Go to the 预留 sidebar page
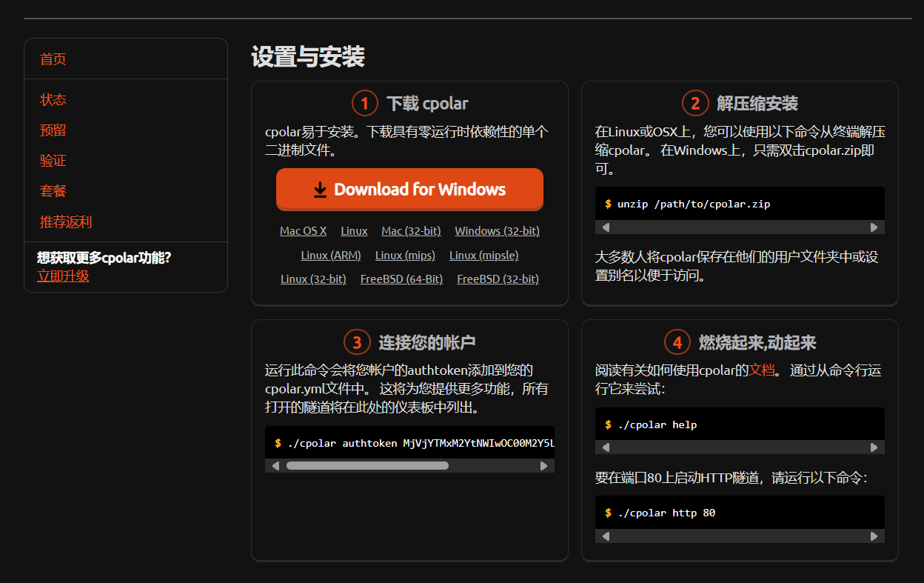Image resolution: width=924 pixels, height=583 pixels. point(53,130)
